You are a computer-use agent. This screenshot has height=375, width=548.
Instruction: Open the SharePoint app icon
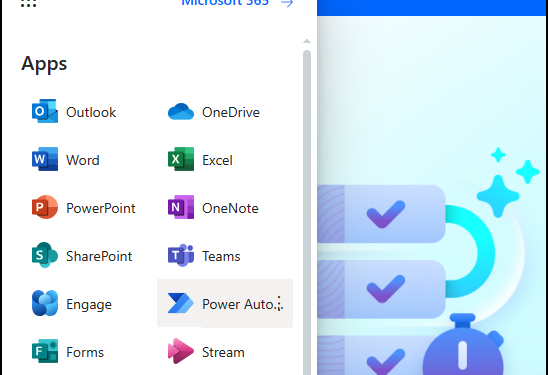[45, 255]
